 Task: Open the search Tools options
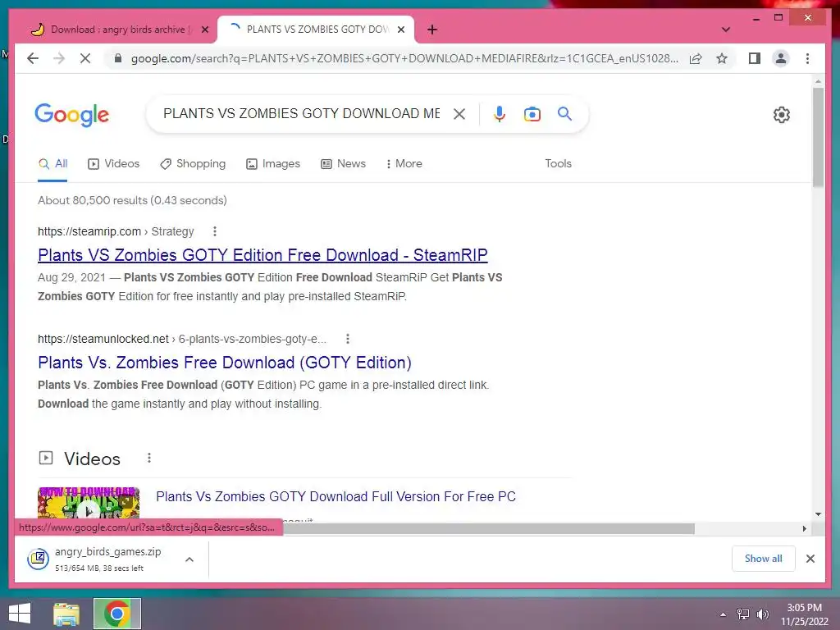click(x=558, y=164)
